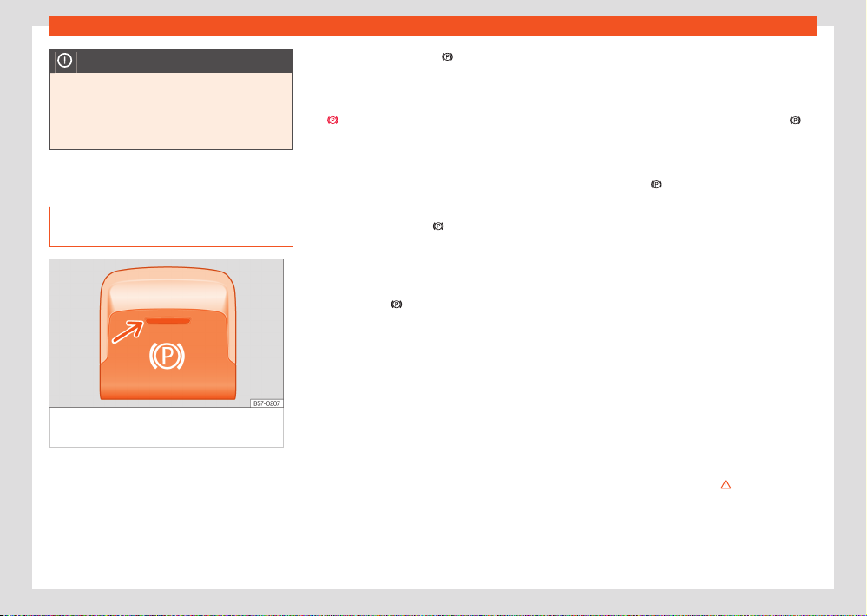The image size is (867, 616).
Task: Click the lowest black parking brake icon
Action: coord(396,305)
